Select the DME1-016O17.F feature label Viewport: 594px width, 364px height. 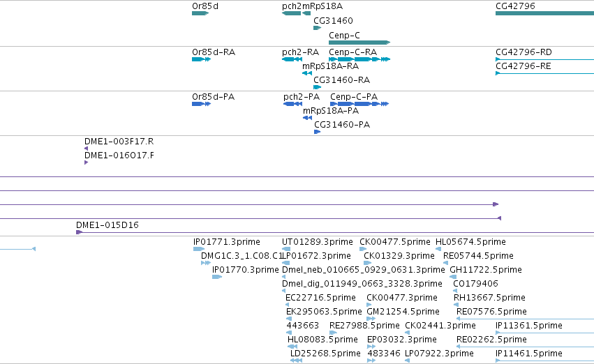click(x=119, y=156)
